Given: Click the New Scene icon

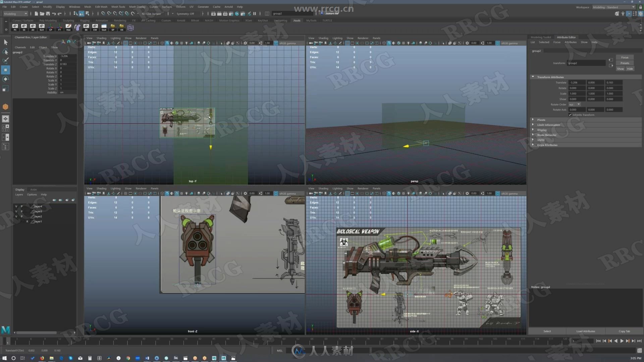Looking at the screenshot, I should pos(36,14).
